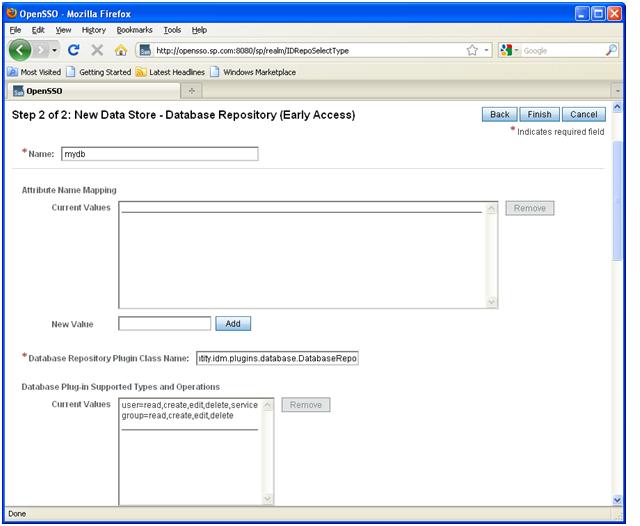
Task: Click the grayed Forward arrow
Action: tap(41, 50)
